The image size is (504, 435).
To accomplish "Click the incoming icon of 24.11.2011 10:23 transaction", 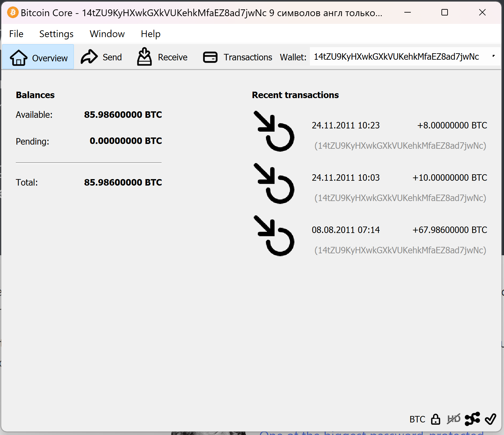I will pos(274,131).
